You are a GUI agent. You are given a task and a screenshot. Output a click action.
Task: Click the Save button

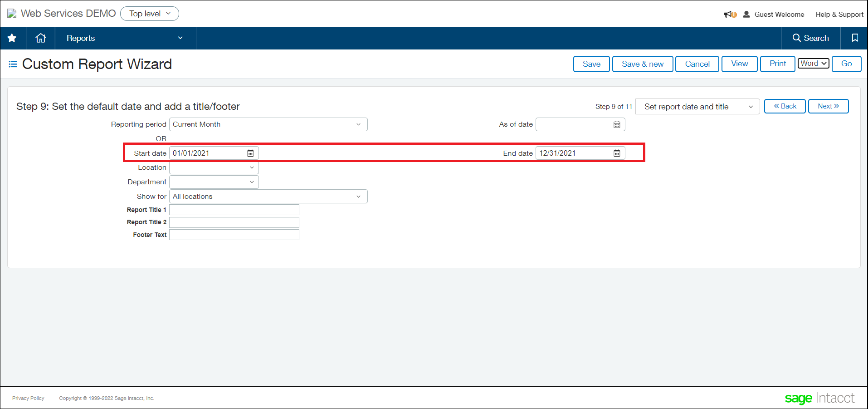[591, 64]
